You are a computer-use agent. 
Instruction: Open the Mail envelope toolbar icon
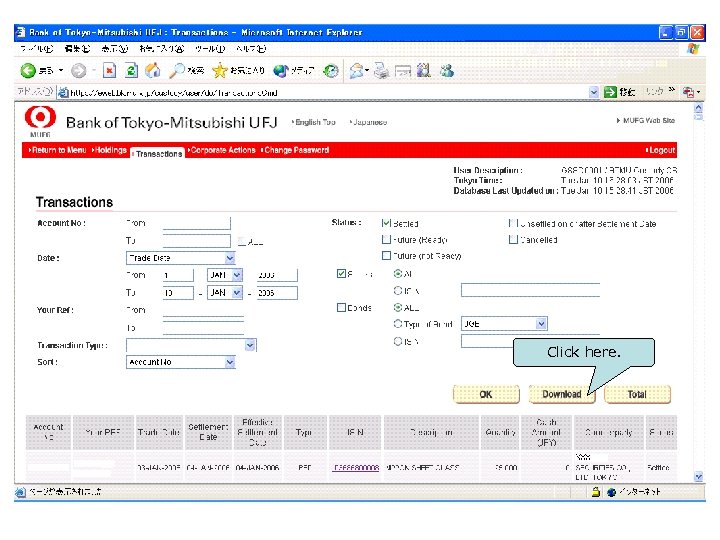357,71
